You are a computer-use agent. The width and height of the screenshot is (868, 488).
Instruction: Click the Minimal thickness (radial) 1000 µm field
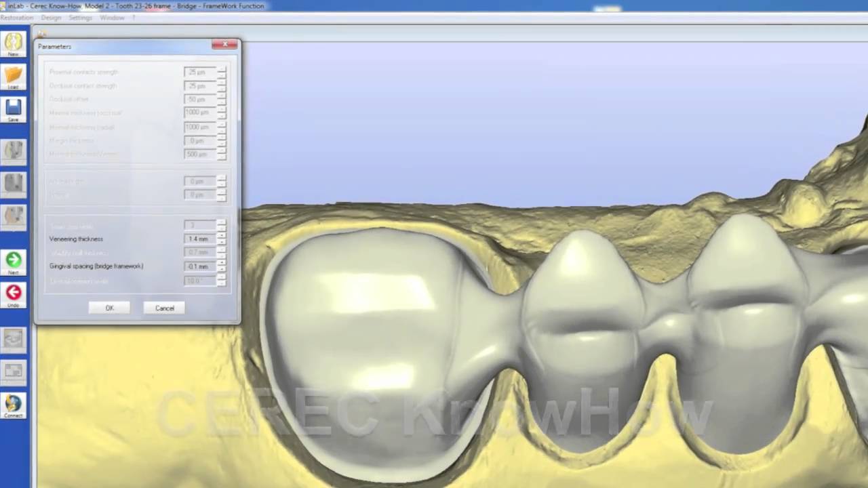point(200,127)
